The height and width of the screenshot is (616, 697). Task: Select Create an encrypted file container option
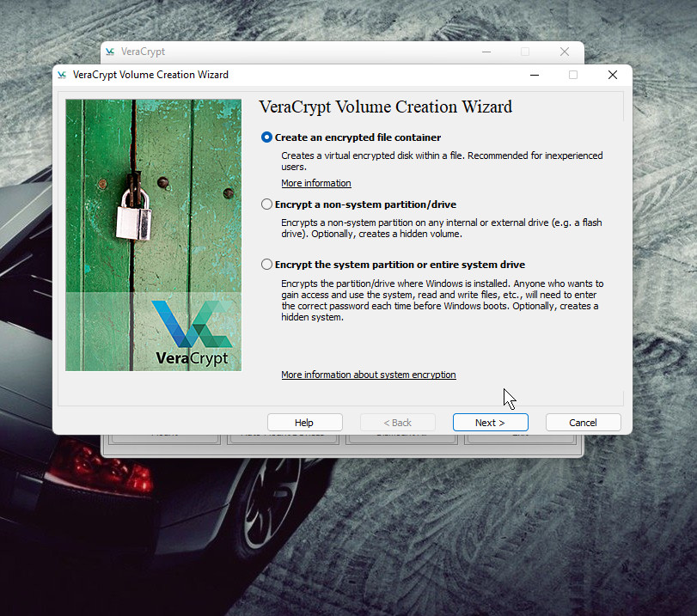click(x=352, y=137)
